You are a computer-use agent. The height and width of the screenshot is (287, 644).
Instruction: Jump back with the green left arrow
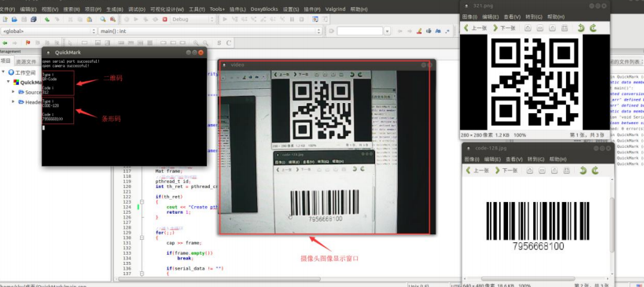[x=5, y=42]
